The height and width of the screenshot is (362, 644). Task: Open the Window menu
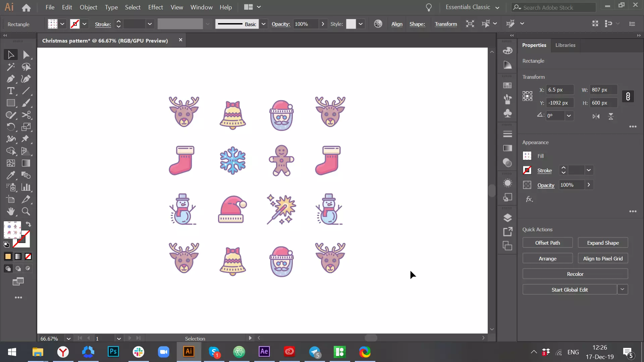201,7
